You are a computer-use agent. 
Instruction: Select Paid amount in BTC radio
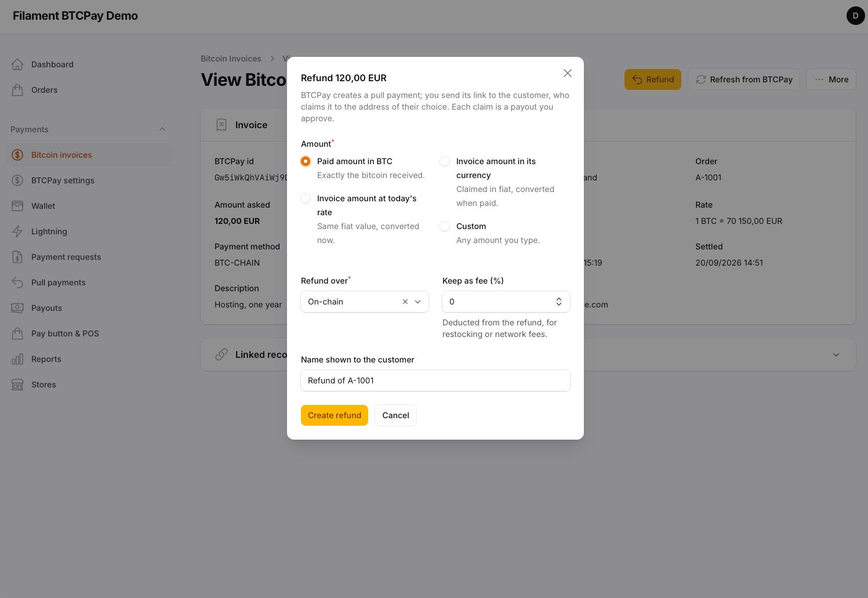point(306,161)
